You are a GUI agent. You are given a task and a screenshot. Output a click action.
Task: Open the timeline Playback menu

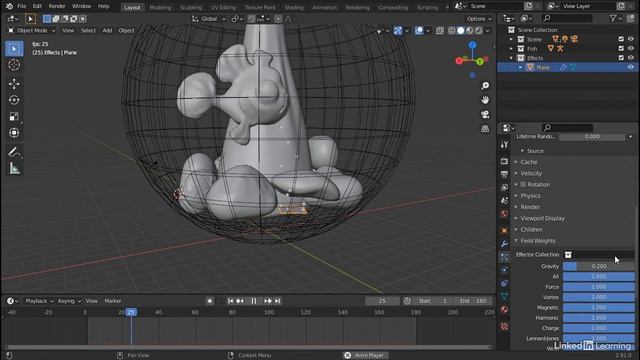[x=39, y=301]
